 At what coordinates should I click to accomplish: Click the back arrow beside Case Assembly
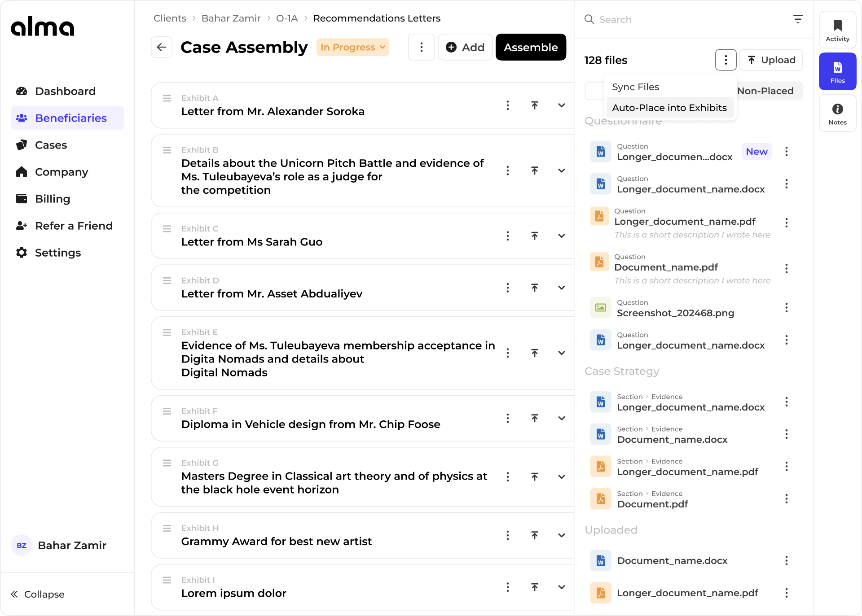[162, 47]
